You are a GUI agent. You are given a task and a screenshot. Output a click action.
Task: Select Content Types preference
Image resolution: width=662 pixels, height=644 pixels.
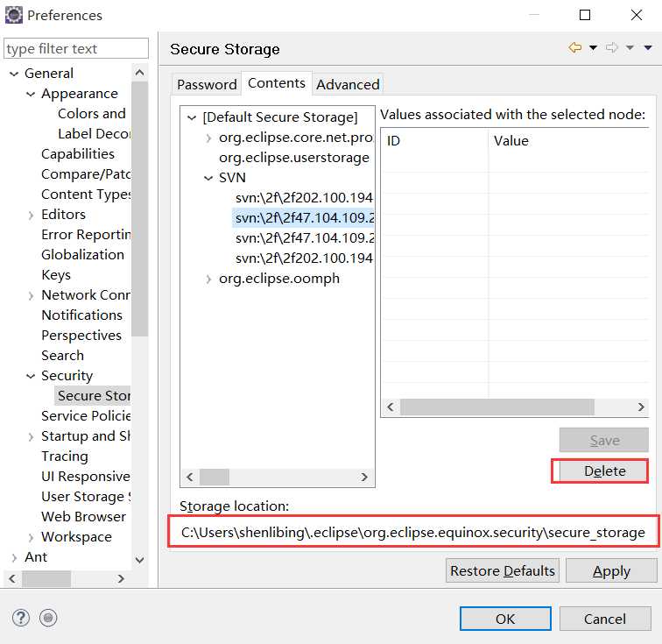tap(86, 195)
